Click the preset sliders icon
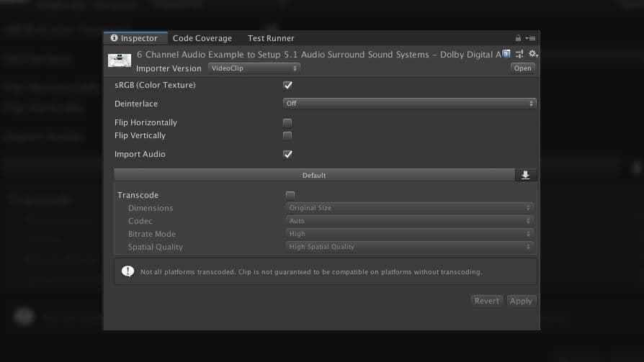The image size is (644, 362). [x=519, y=54]
